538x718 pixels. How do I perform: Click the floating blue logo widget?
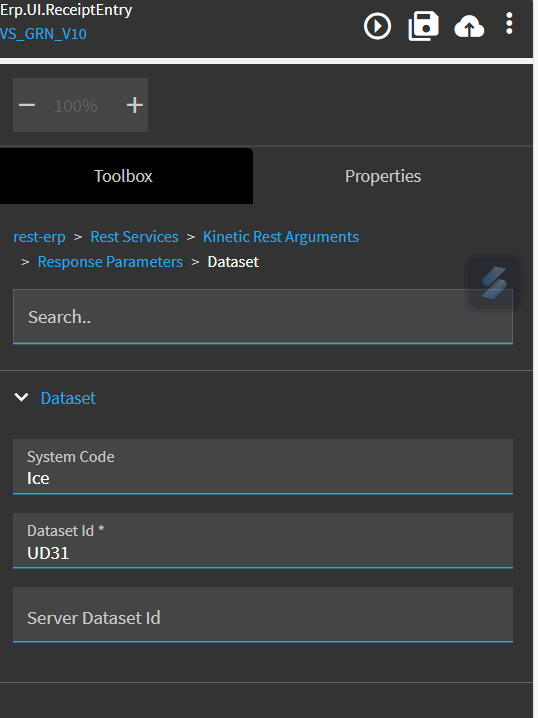click(x=494, y=283)
